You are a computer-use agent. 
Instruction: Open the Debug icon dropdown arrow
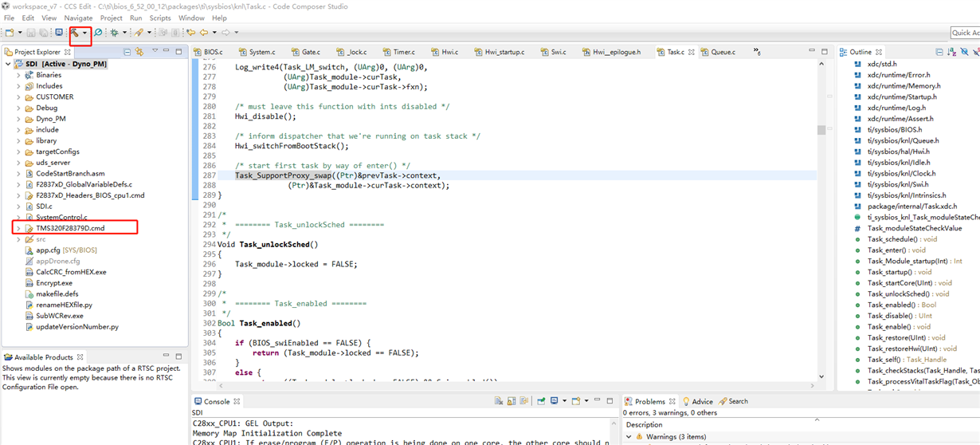123,33
